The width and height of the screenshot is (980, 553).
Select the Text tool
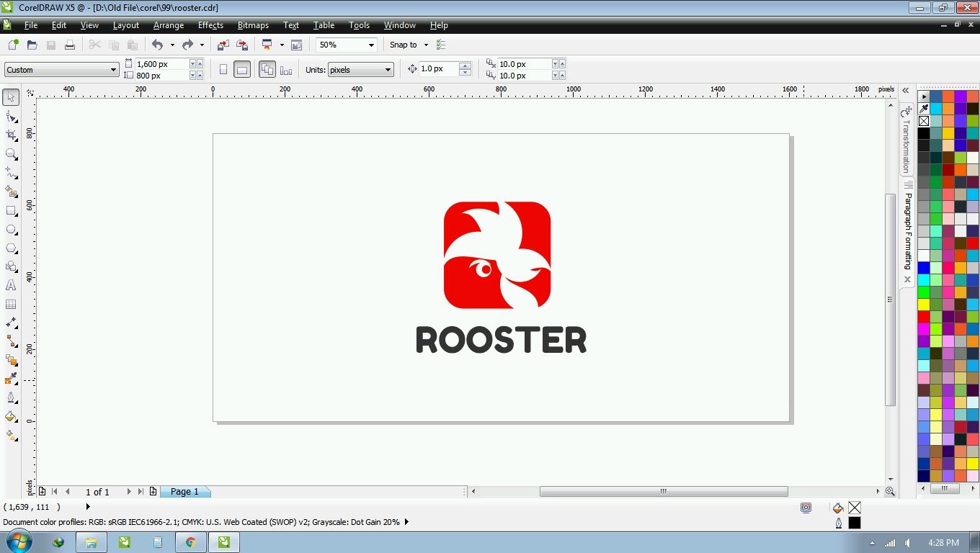point(11,286)
